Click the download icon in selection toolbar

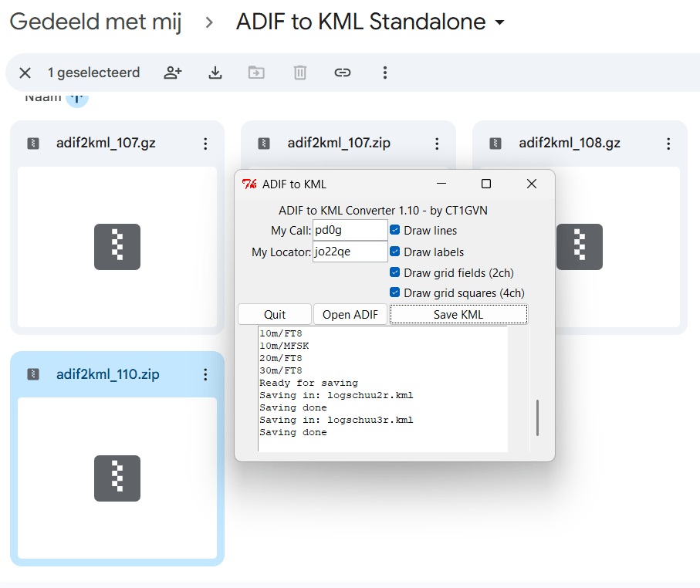pyautogui.click(x=215, y=73)
